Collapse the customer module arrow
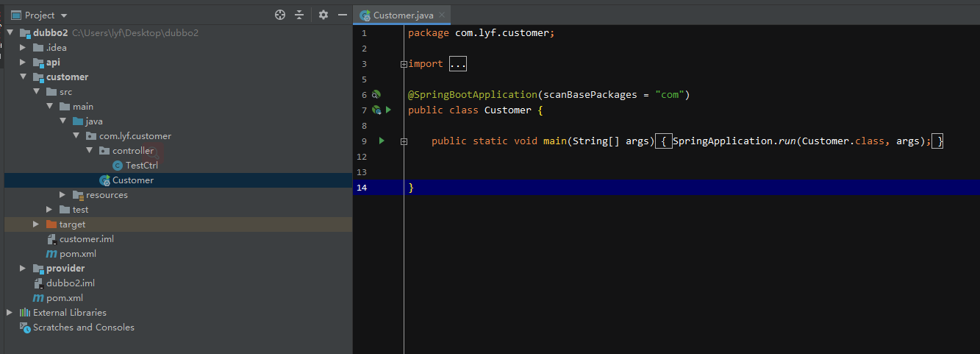 23,77
